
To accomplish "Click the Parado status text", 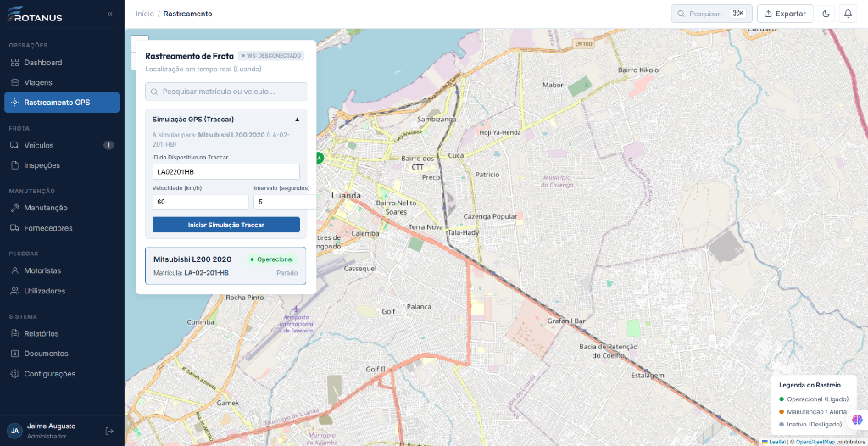I will 287,273.
